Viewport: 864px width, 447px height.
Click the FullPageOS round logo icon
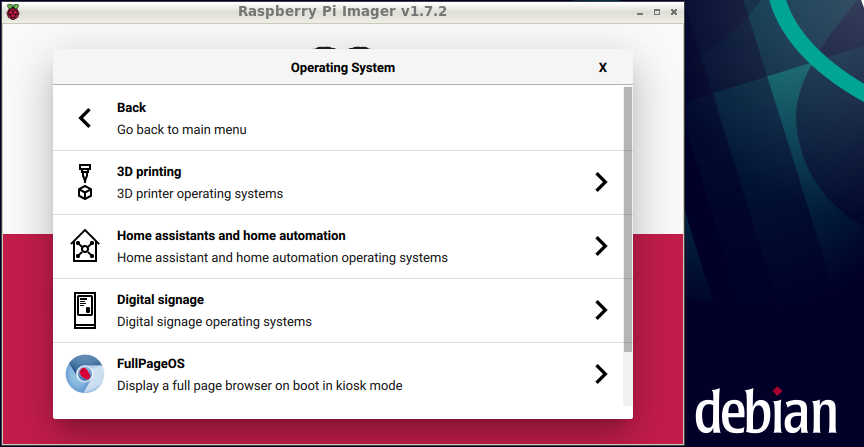85,374
